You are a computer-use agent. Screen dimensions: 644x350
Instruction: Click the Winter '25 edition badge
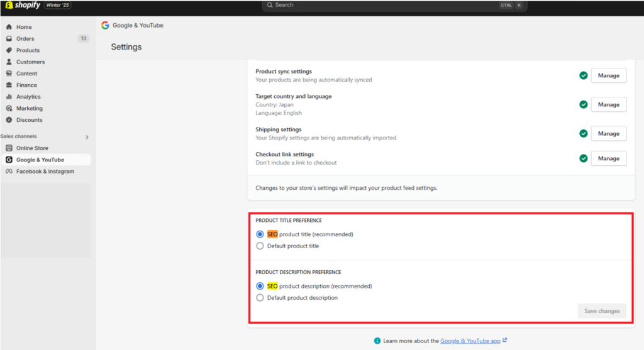point(57,5)
